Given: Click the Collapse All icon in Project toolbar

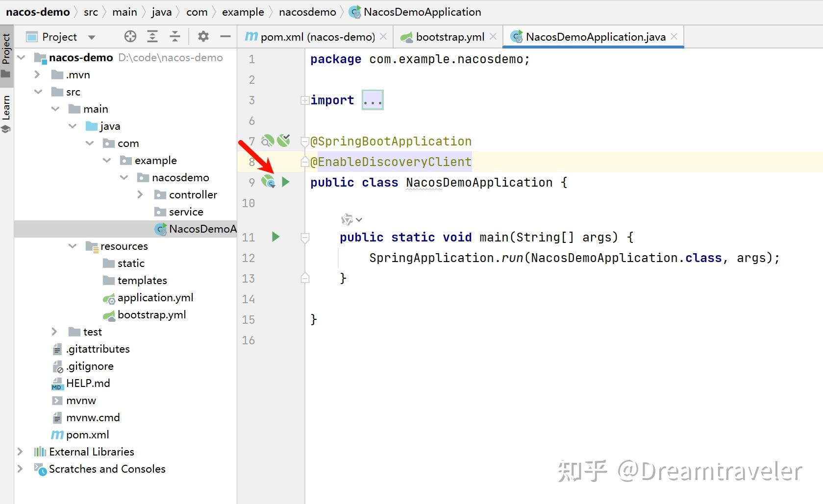Looking at the screenshot, I should tap(175, 36).
